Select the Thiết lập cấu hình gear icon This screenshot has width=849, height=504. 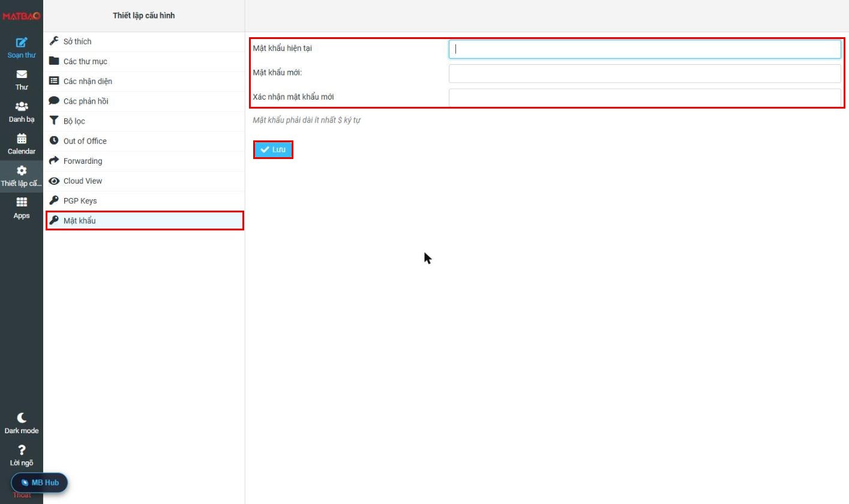click(22, 170)
